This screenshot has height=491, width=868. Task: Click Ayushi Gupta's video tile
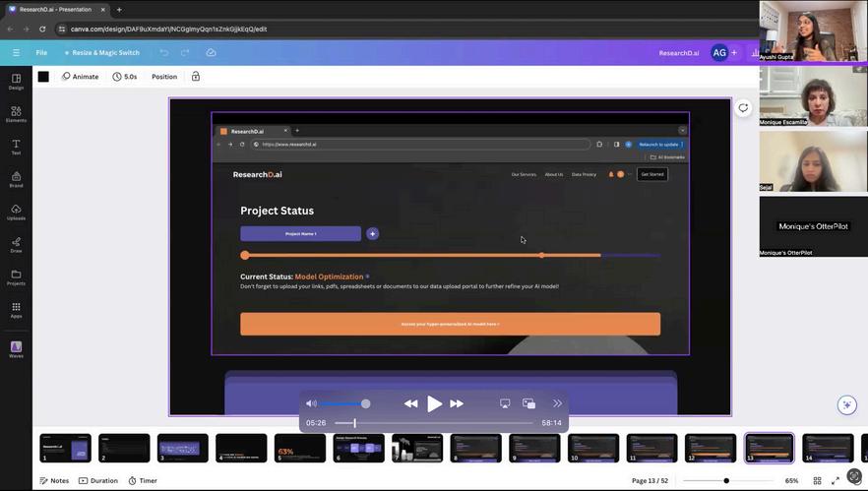813,31
